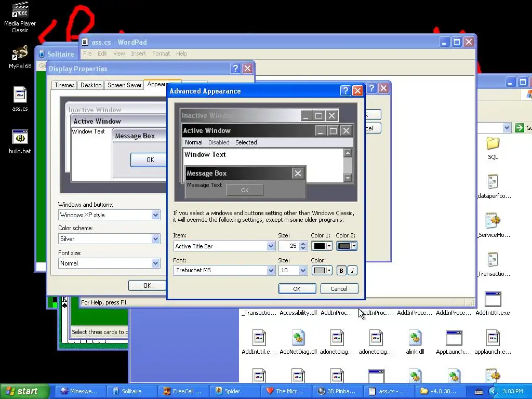
Task: Select the AddInUtil.e... config file icon
Action: (x=259, y=342)
